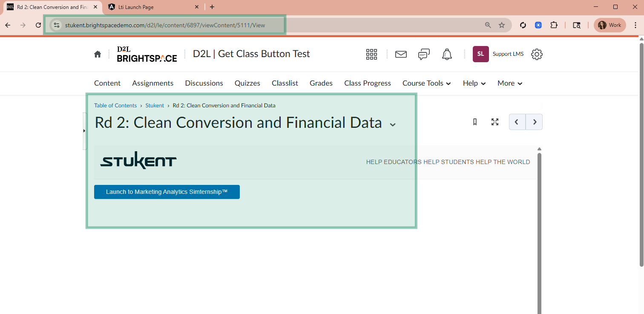Open the site information icon in address bar
The image size is (644, 314).
[57, 25]
